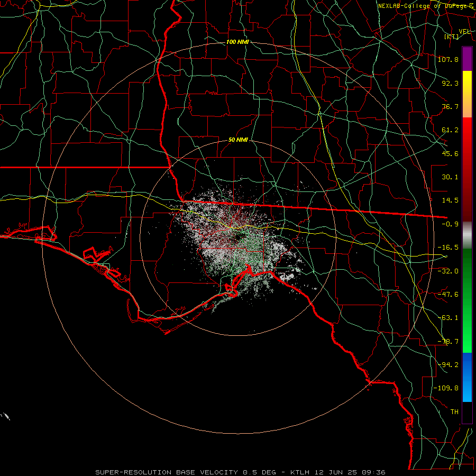Click the -0.9 velocity scale value
Screen dimensions: 476x476
click(450, 224)
